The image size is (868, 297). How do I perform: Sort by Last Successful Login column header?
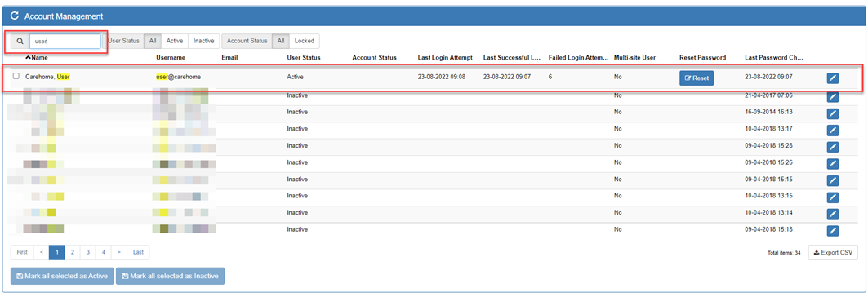[512, 57]
